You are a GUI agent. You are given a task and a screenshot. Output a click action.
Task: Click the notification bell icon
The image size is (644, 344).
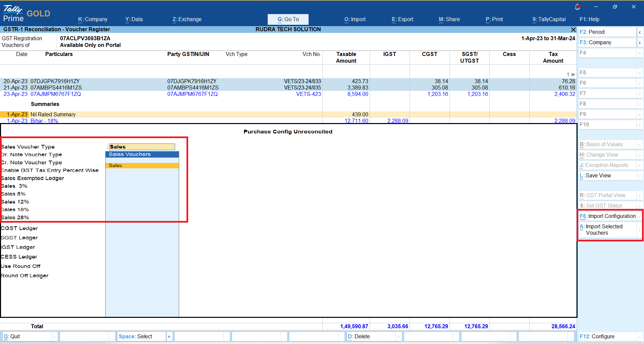(577, 7)
